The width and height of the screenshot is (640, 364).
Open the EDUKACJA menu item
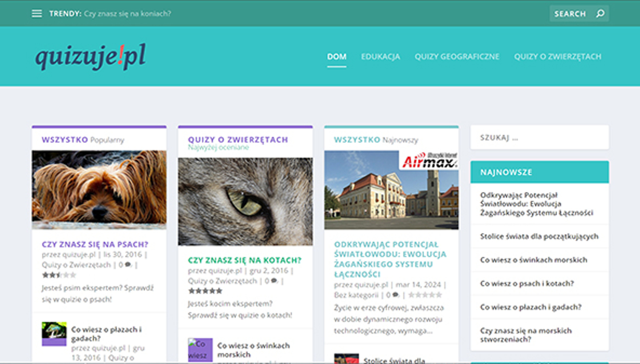(x=380, y=57)
